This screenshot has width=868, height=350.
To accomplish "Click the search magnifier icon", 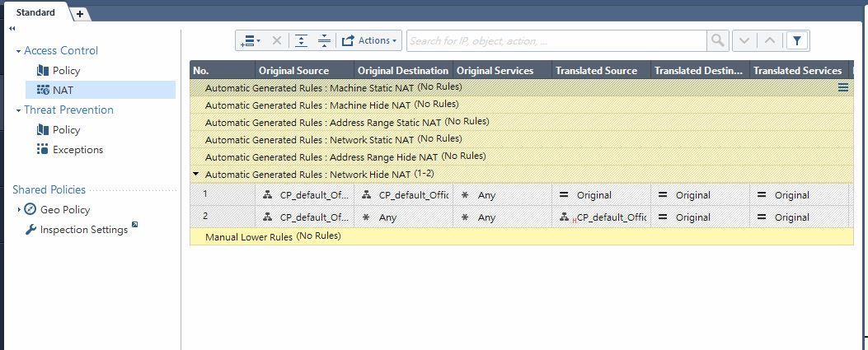I will point(718,40).
